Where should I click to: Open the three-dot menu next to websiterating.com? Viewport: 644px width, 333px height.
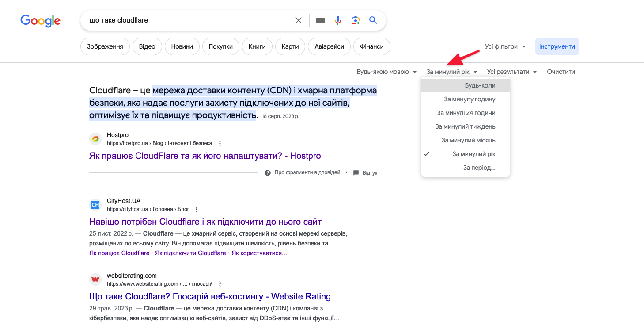[220, 284]
